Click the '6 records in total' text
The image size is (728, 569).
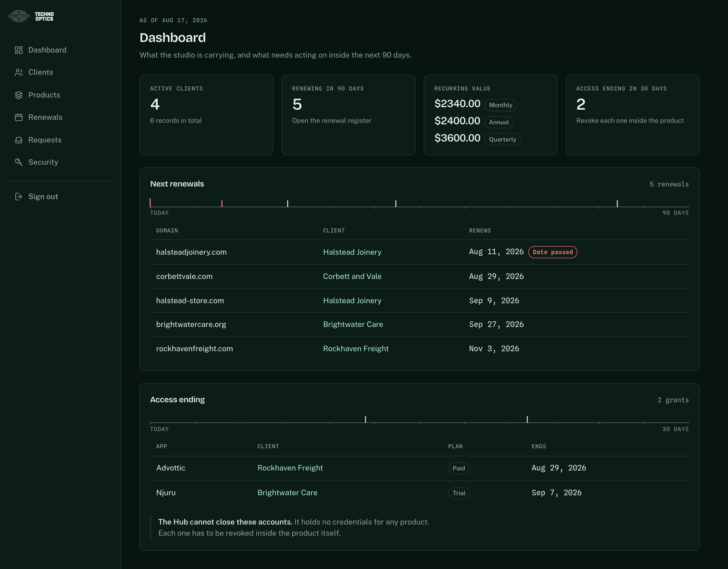tap(176, 121)
